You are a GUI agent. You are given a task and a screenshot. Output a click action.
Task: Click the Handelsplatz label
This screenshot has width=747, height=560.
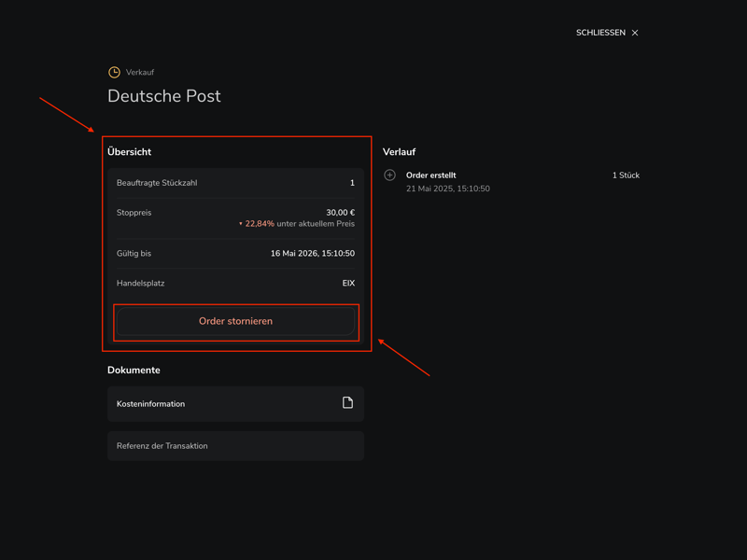pos(141,284)
